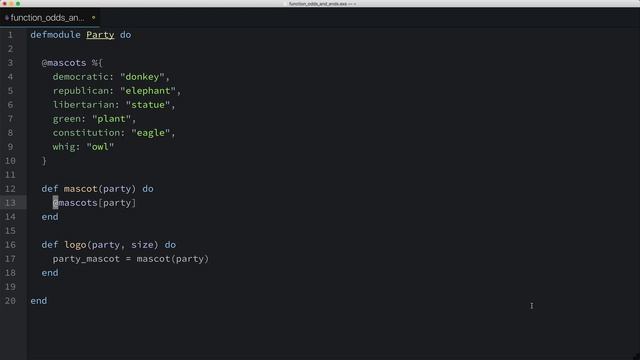Click the "party_mascot" variable
The width and height of the screenshot is (640, 360).
(x=86, y=259)
